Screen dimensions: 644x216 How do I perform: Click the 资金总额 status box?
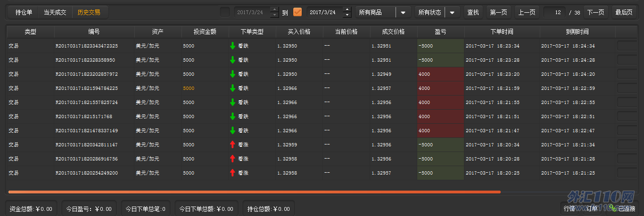31,208
